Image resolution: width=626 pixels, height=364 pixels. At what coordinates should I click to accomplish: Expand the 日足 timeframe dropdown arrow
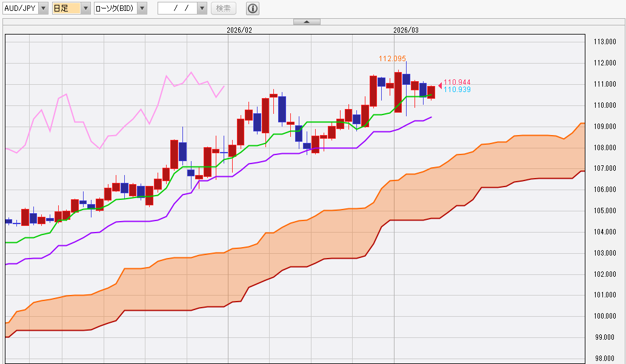click(x=85, y=8)
